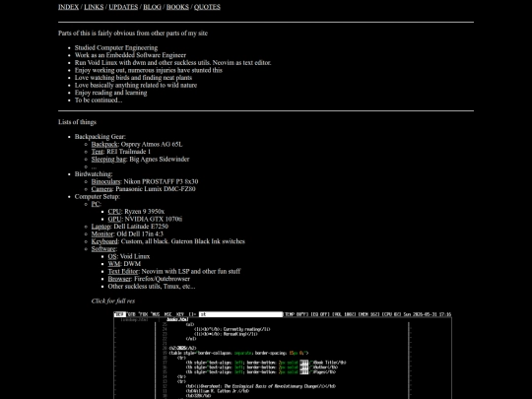
Task: Click the Backpack gear link
Action: [104, 144]
